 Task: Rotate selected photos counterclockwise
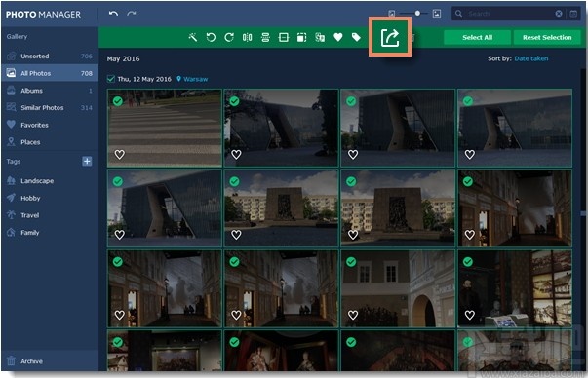click(x=211, y=37)
